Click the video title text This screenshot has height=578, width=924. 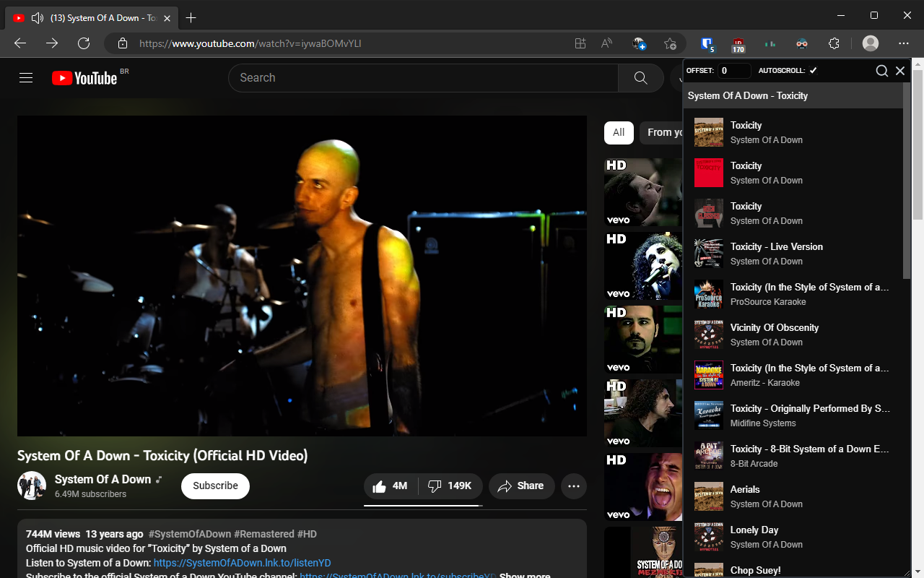coord(162,456)
